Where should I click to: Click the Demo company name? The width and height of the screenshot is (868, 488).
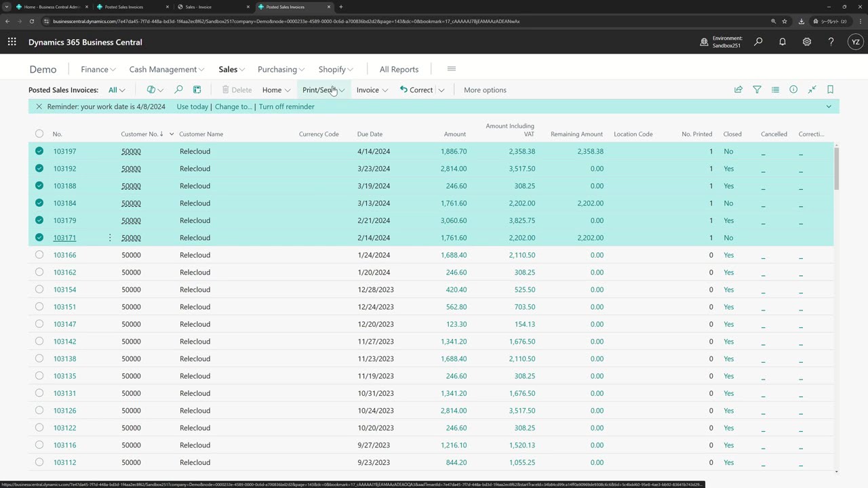pyautogui.click(x=43, y=69)
